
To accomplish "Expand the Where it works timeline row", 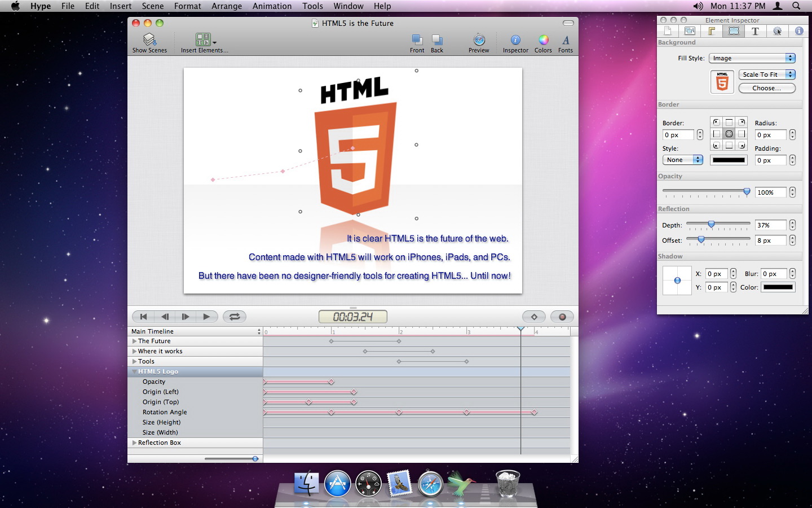I will click(135, 351).
